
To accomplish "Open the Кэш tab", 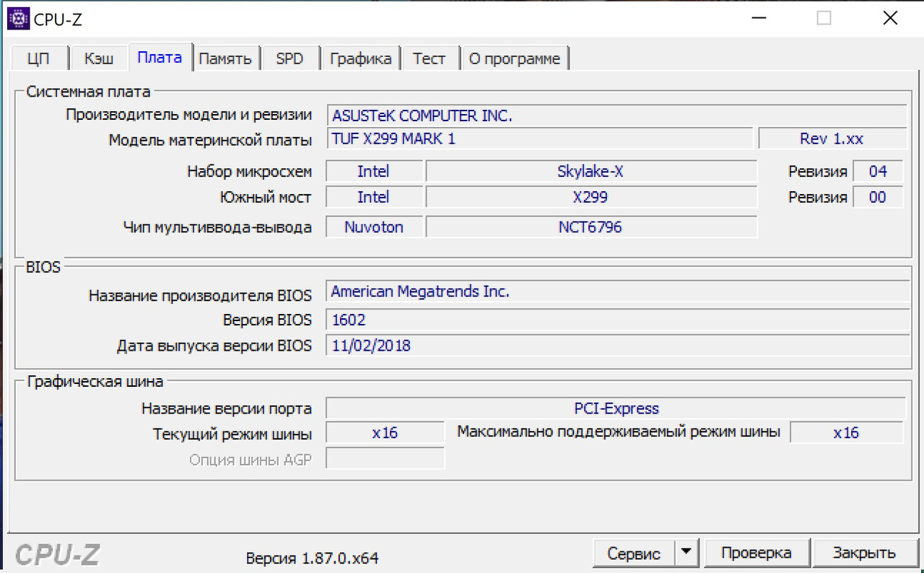I will 99,58.
